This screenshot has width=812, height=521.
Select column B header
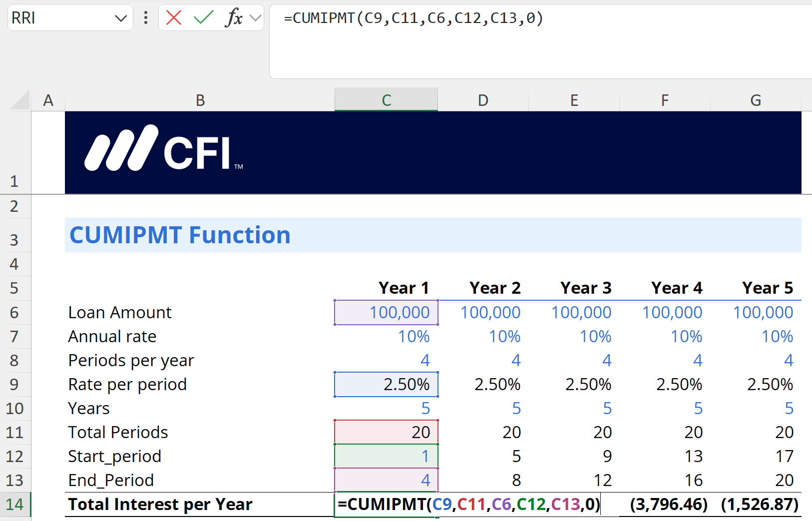pyautogui.click(x=200, y=100)
